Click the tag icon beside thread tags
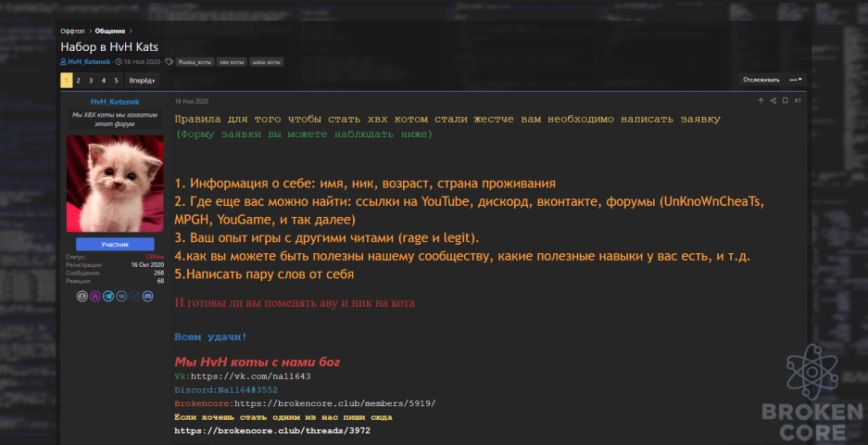 (x=169, y=62)
